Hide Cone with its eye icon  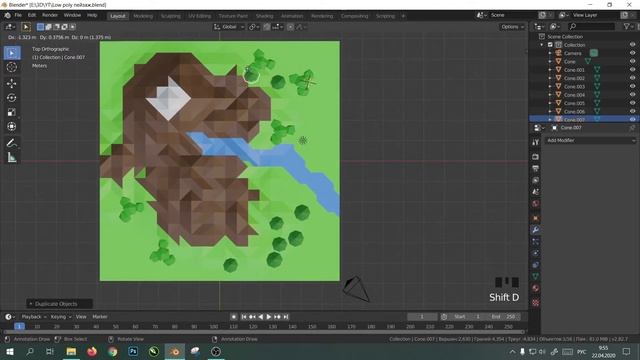click(632, 62)
